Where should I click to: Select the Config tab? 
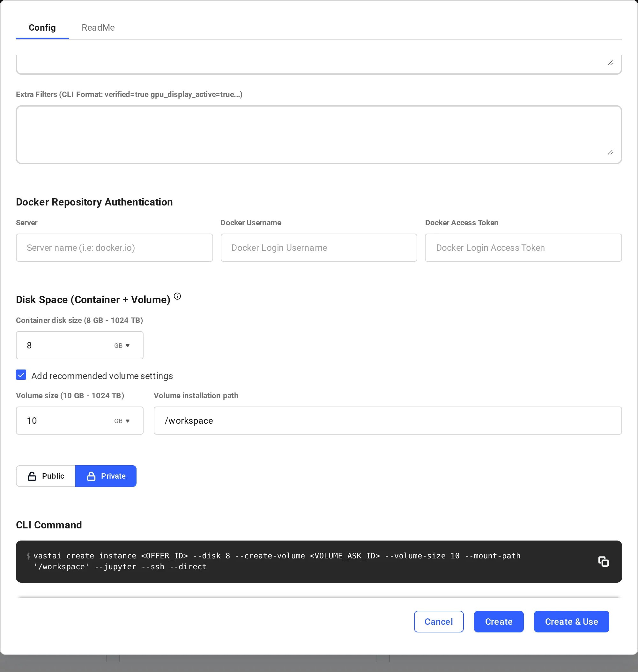(42, 27)
